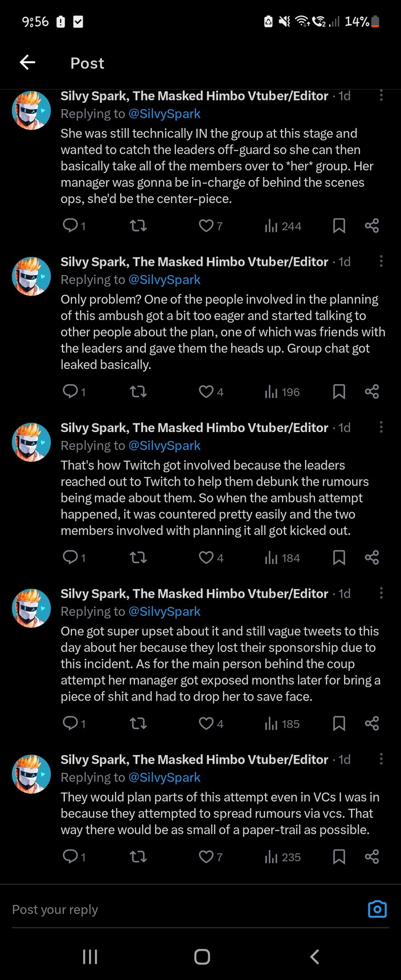Reply to the post with 184 views
Image resolution: width=401 pixels, height=980 pixels.
point(74,557)
